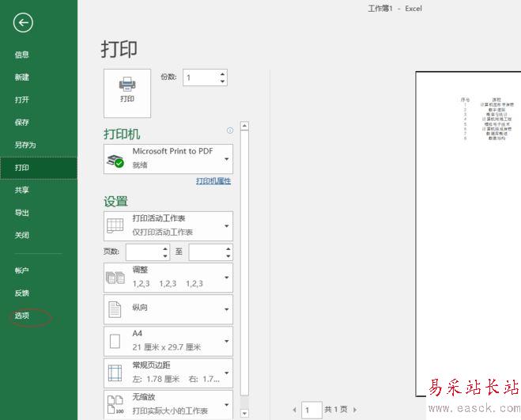Open the 纵向 orientation dropdown
521x420 pixels.
coord(168,309)
